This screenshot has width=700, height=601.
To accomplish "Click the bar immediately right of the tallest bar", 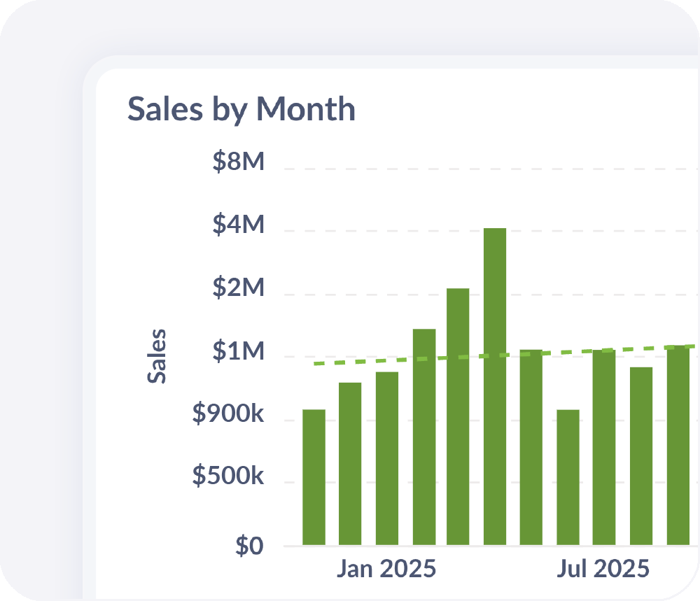I will point(531,448).
